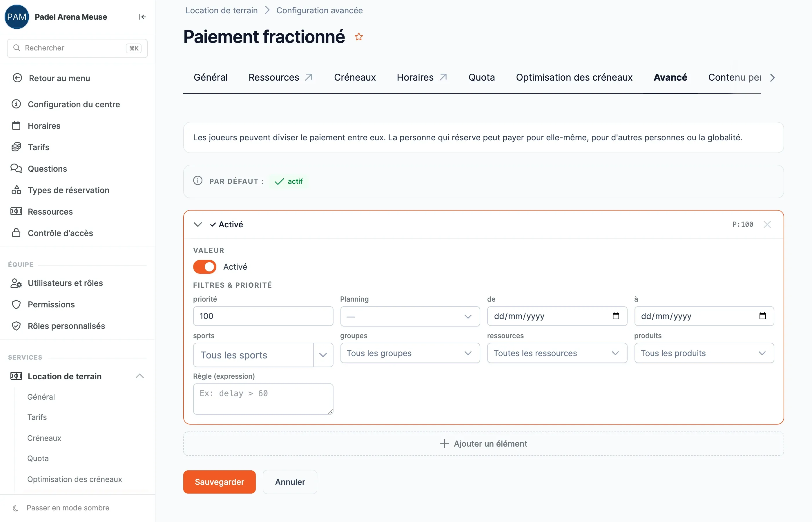Click the green 'actif' default badge
This screenshot has width=812, height=522.
[x=289, y=181]
